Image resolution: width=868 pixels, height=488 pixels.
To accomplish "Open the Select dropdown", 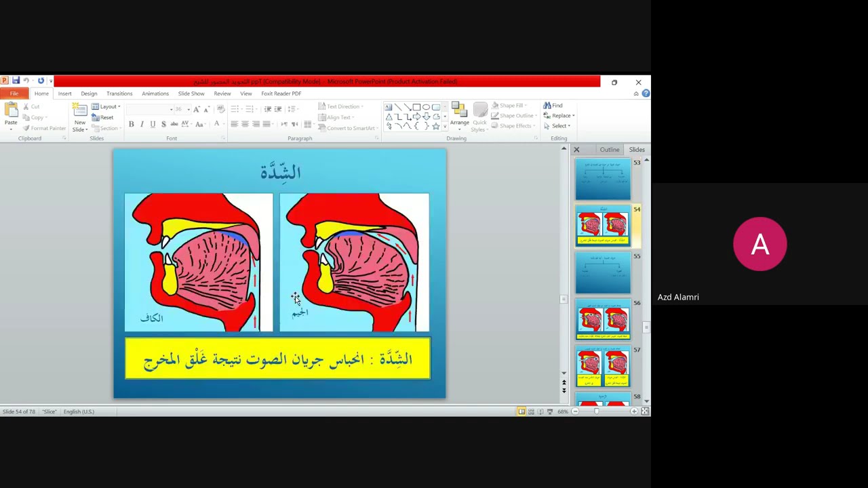I will [556, 126].
